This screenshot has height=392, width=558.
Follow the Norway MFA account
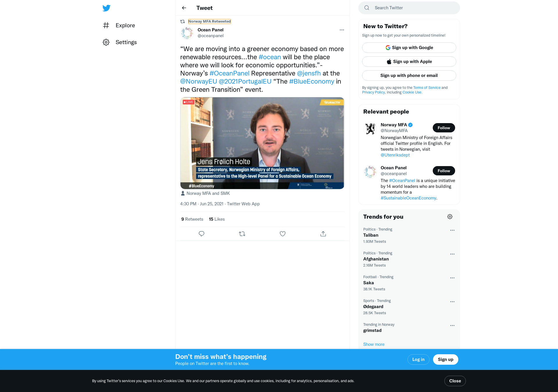tap(443, 128)
